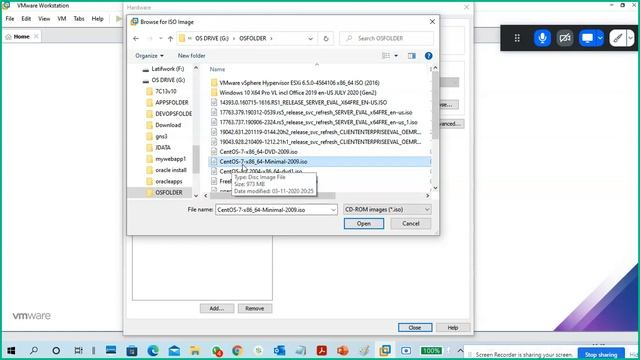Select OSFOLDER in the tree
This screenshot has height=360, width=640.
pyautogui.click(x=169, y=192)
